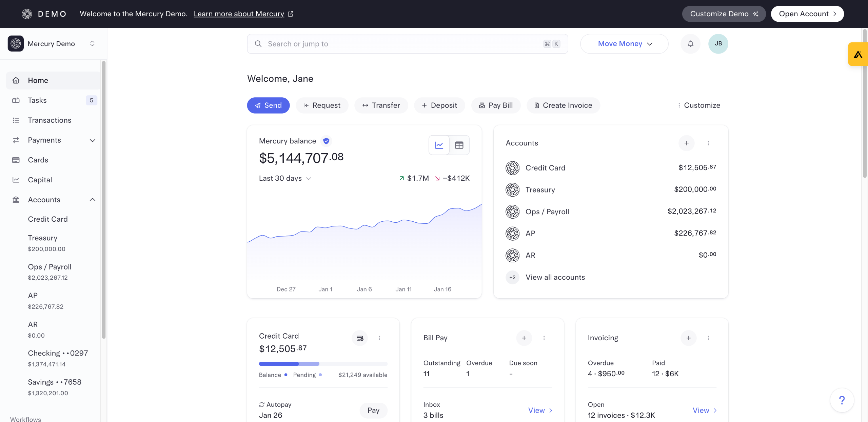Open the help question mark button
The height and width of the screenshot is (422, 868).
click(x=842, y=400)
